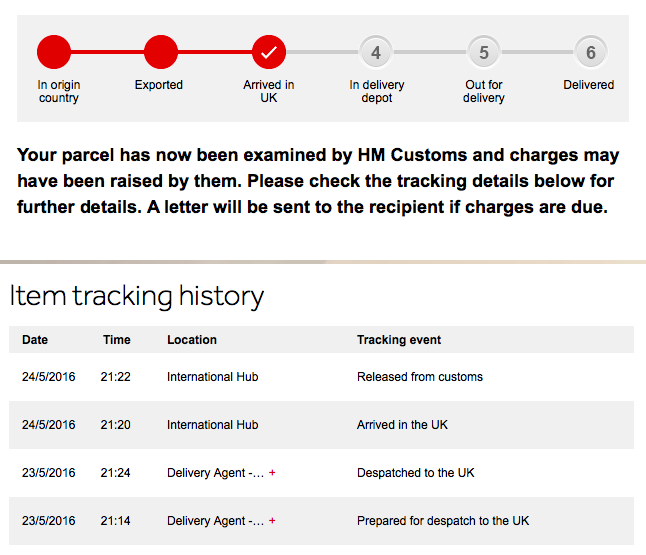The image size is (646, 555).
Task: Select the 'Released from customs' event text
Action: [420, 377]
